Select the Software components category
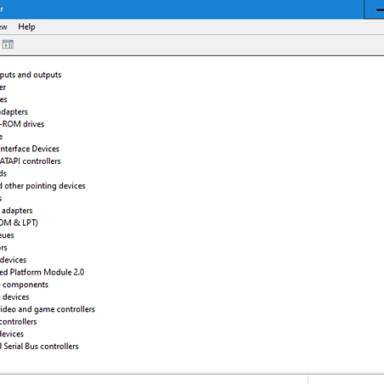 [x=24, y=284]
